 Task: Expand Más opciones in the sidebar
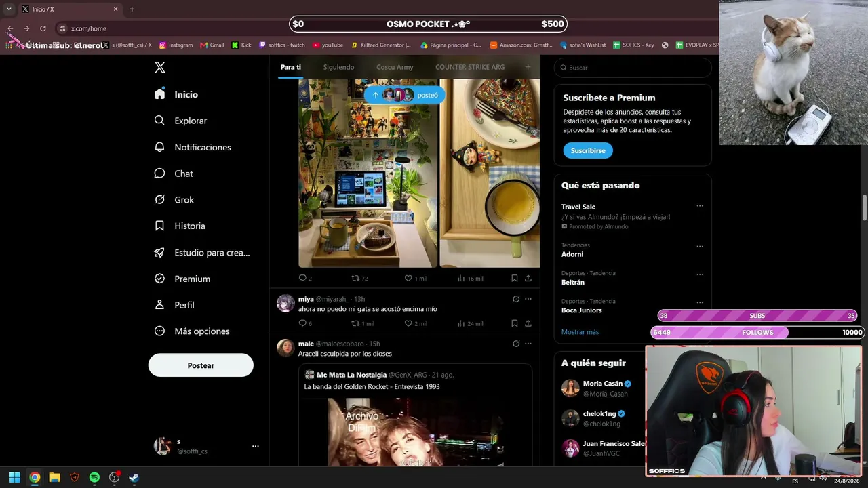coord(192,331)
